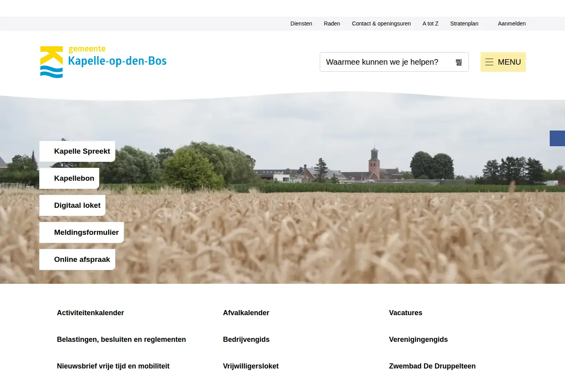This screenshot has width=565, height=392.
Task: Open the Diensten top navigation link
Action: coord(301,24)
